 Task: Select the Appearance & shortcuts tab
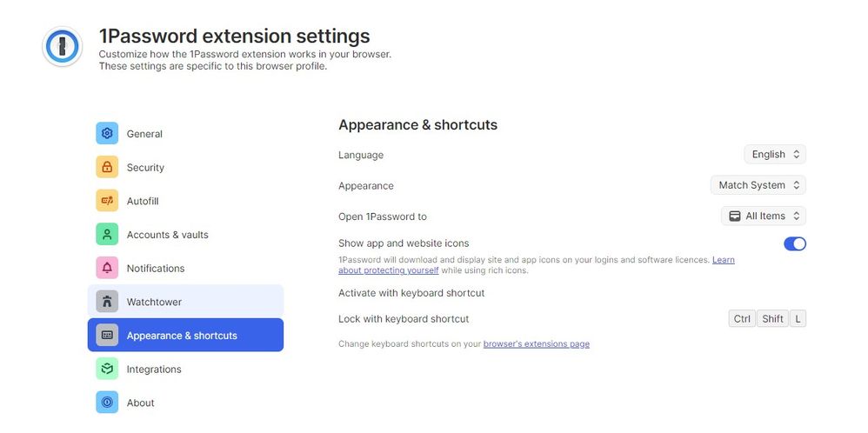click(185, 336)
